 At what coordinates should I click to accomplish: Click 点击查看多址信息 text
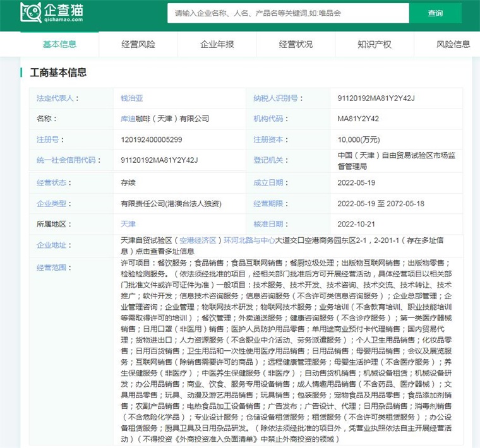pyautogui.click(x=165, y=251)
